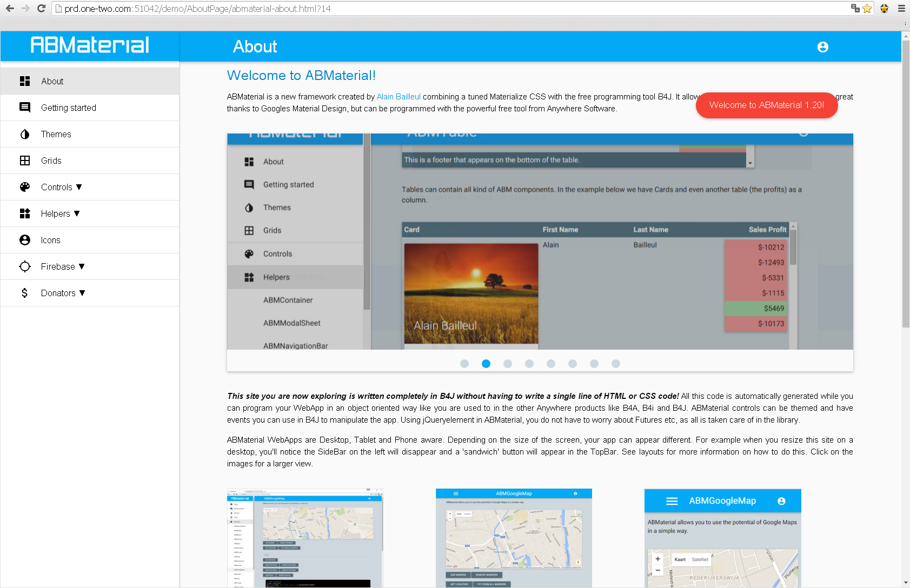Select the eighth carousel indicator dot

(x=616, y=364)
